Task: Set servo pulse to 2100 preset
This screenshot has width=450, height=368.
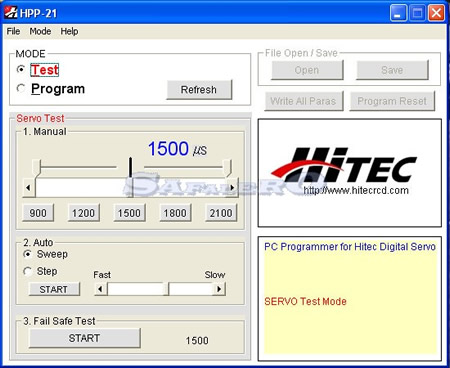Action: (x=221, y=213)
